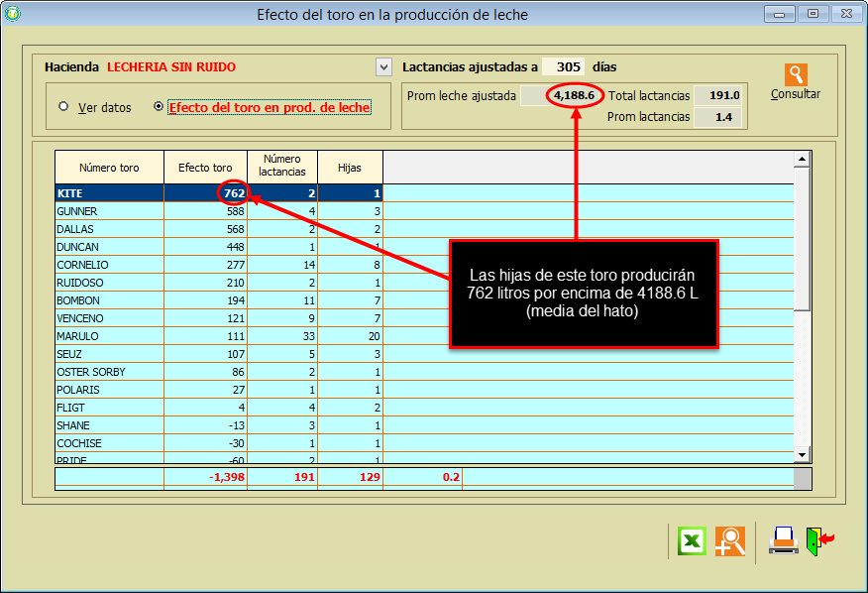Image resolution: width=868 pixels, height=593 pixels.
Task: Click the Consultar magnifier icon
Action: point(795,75)
